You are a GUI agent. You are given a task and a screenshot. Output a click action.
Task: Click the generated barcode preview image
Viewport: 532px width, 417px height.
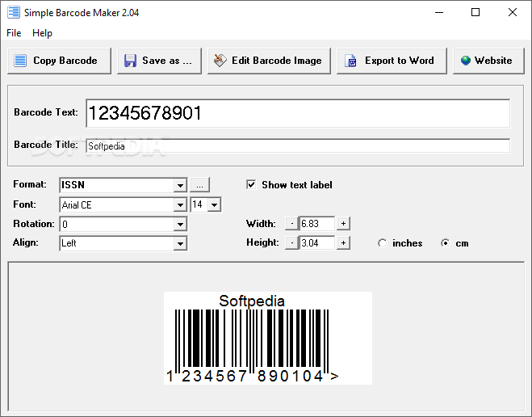pos(268,339)
